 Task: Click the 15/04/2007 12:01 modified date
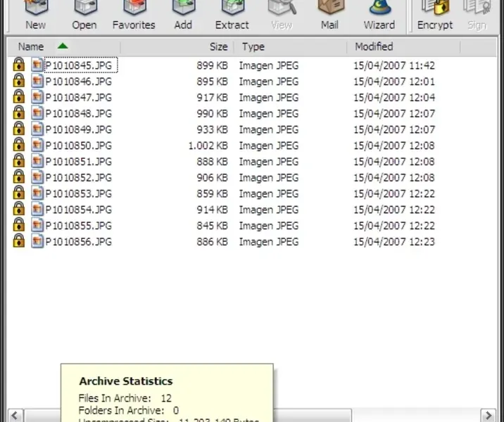pos(394,82)
